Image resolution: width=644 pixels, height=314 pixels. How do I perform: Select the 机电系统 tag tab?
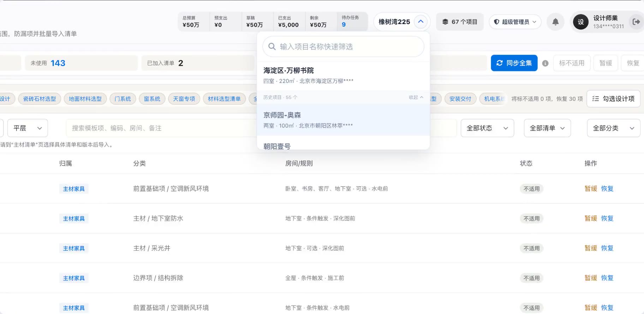tap(494, 99)
